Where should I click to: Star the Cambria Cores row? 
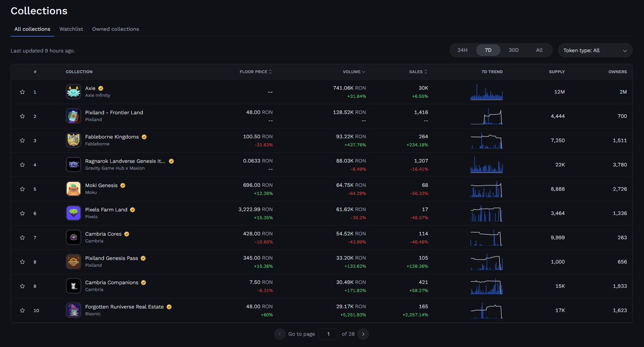[x=23, y=238]
